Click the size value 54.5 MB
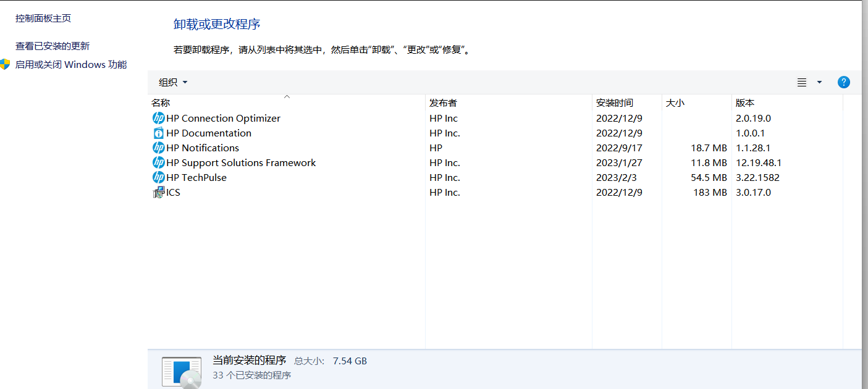Image resolution: width=868 pixels, height=389 pixels. pos(709,177)
